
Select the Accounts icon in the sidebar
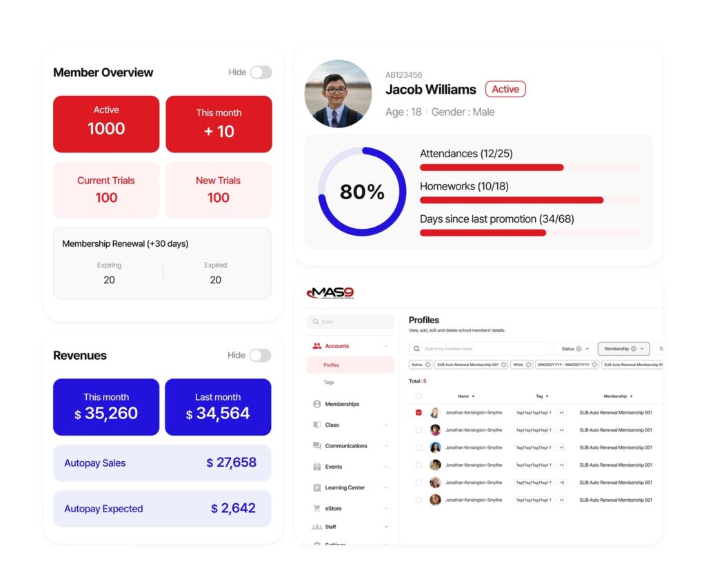(x=317, y=345)
